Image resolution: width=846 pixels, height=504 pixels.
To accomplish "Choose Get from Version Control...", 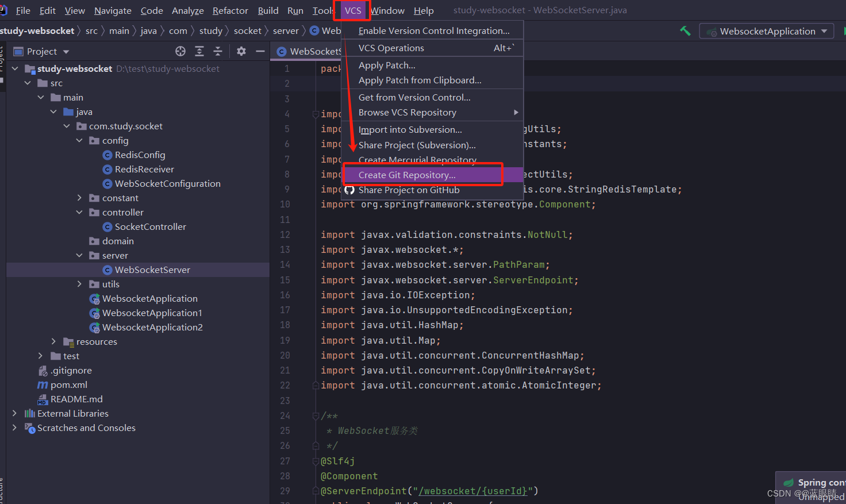I will (432, 98).
